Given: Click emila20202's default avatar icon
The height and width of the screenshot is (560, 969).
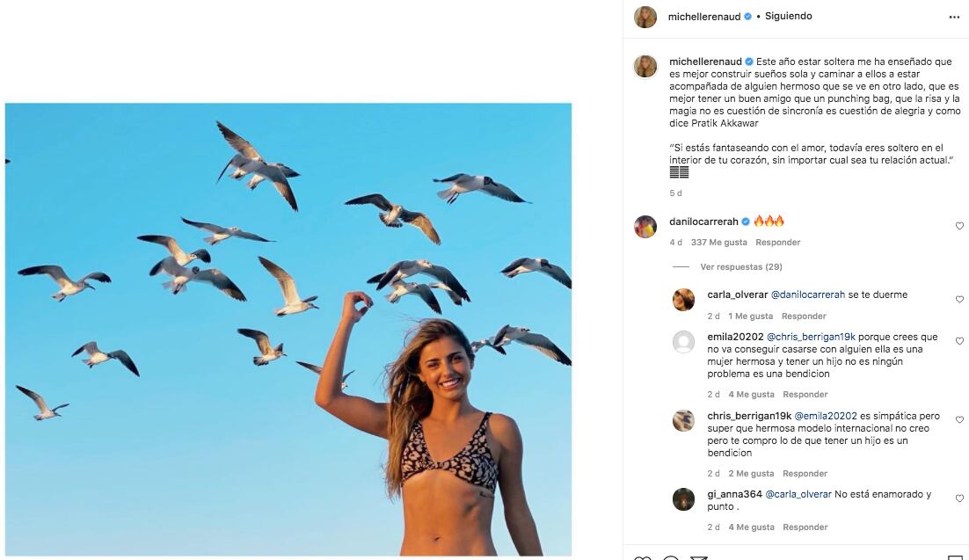Looking at the screenshot, I should coord(683,342).
